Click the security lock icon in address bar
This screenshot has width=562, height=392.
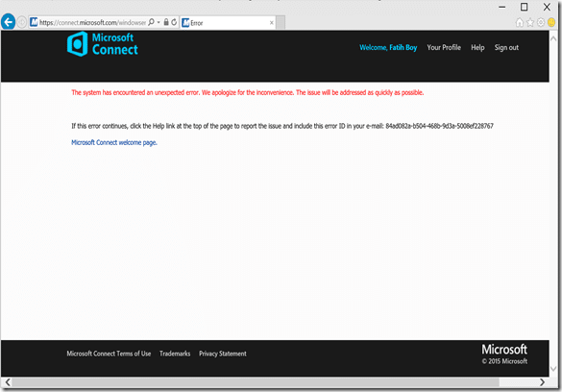click(166, 22)
